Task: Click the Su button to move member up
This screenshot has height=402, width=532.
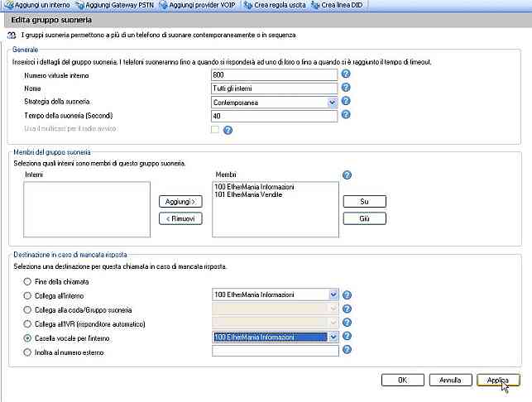Action: coord(364,202)
